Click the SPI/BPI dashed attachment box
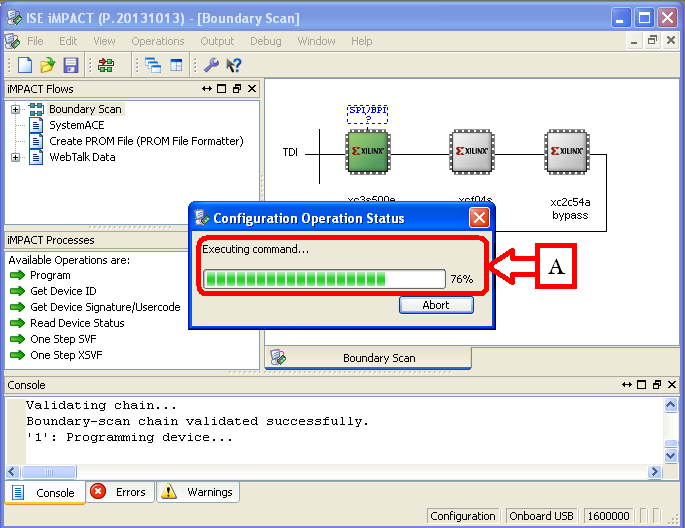The width and height of the screenshot is (685, 528). click(x=367, y=114)
